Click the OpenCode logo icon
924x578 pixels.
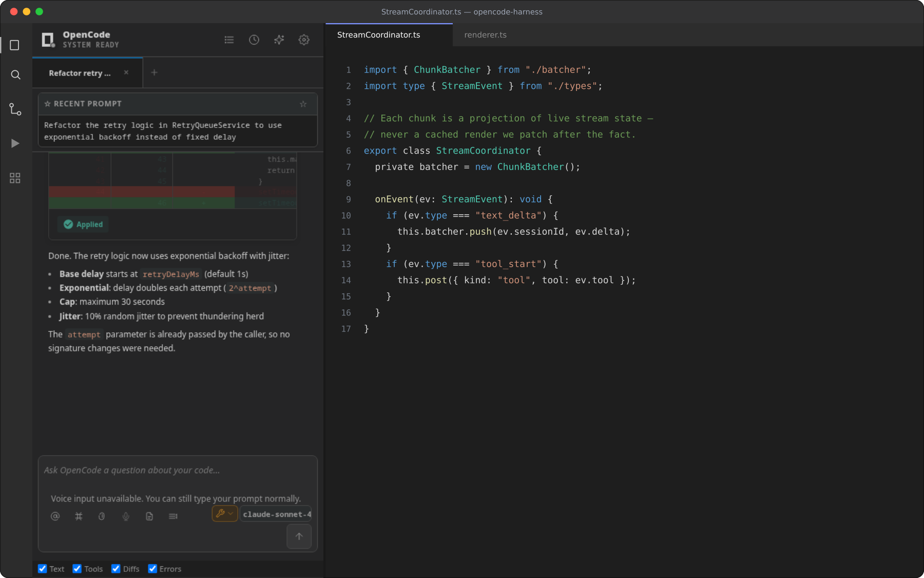tap(48, 40)
